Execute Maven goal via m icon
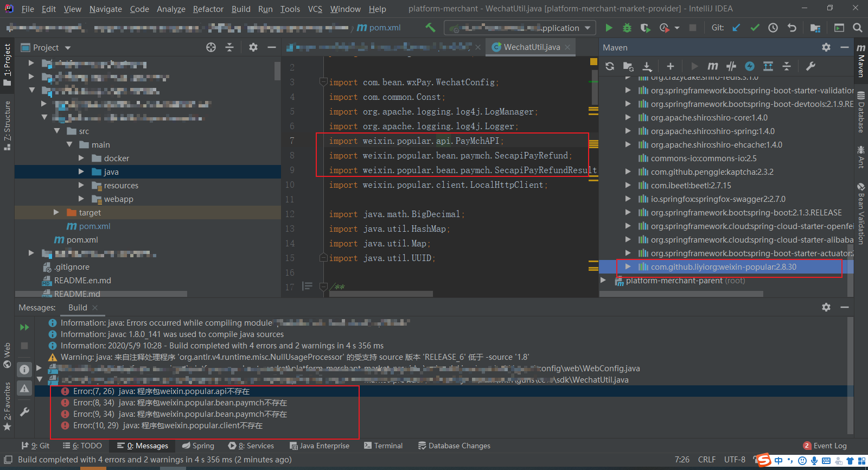The height and width of the screenshot is (470, 868). (x=713, y=66)
